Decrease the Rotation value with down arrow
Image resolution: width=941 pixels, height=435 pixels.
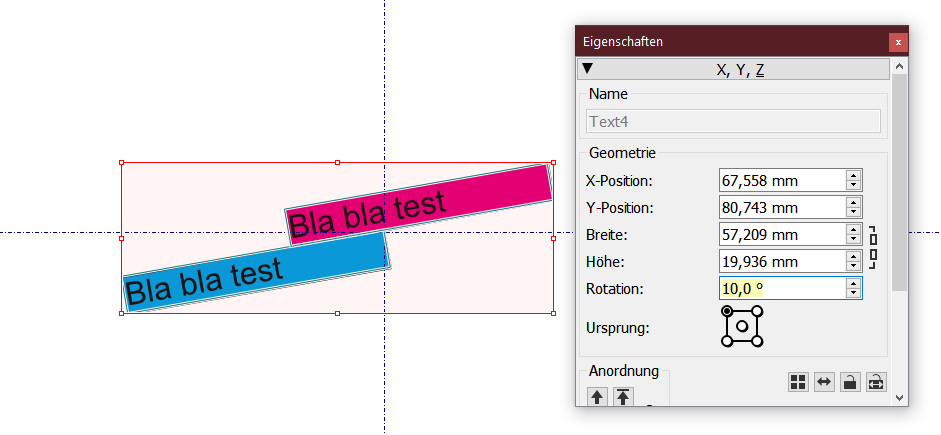click(853, 294)
